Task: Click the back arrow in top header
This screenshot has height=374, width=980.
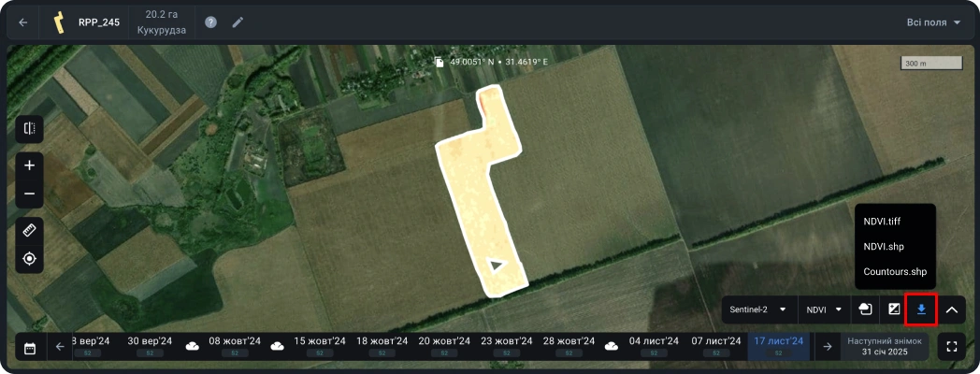Action: pos(23,22)
